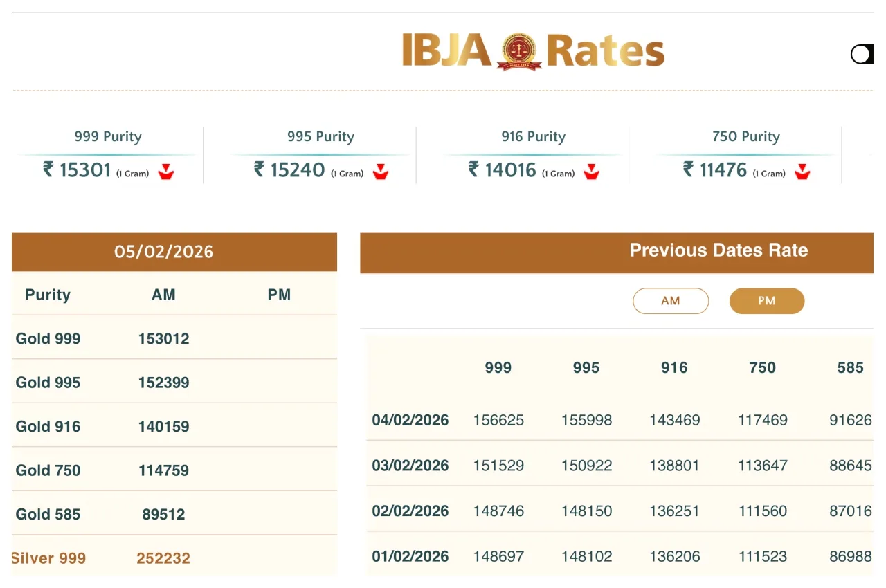886x588 pixels.
Task: Click the red down arrow beside 916 Purity rate
Action: (x=590, y=171)
